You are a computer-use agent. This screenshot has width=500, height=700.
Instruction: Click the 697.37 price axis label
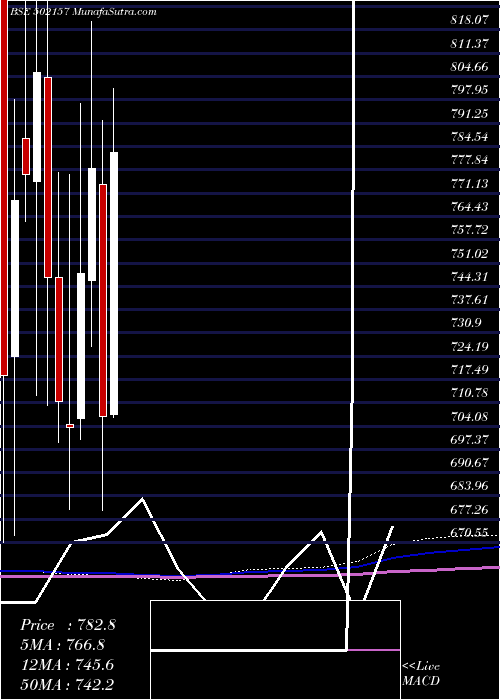coord(469,440)
